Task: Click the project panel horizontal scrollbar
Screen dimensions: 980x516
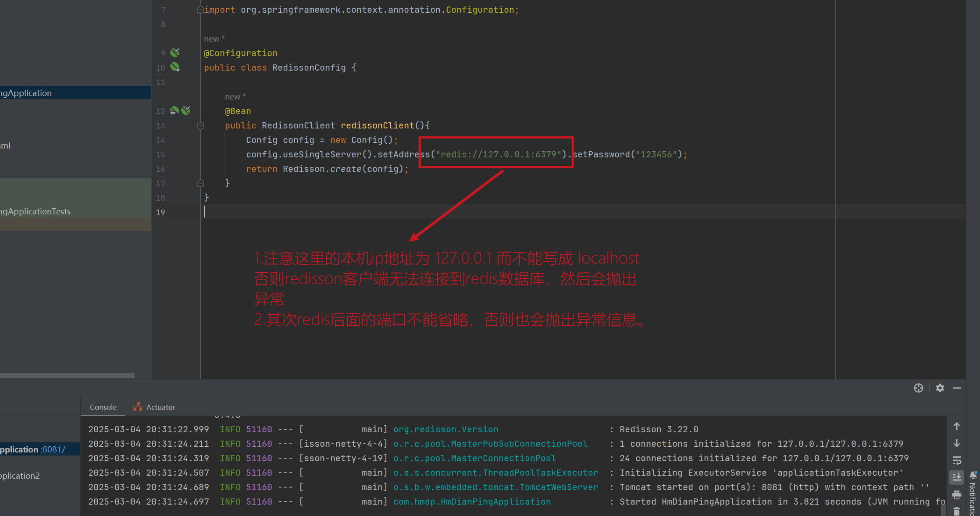Action: click(x=67, y=376)
